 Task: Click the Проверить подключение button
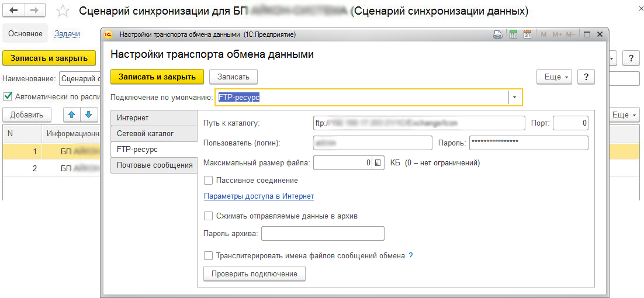(x=254, y=273)
